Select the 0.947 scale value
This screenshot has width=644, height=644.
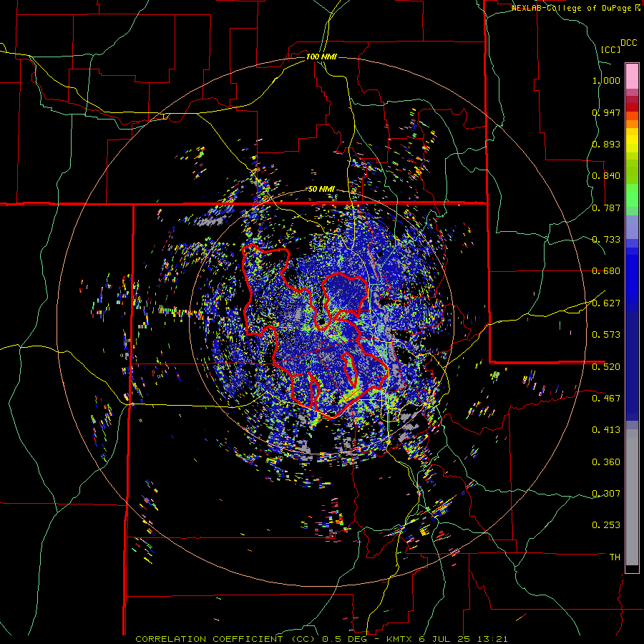coord(606,112)
